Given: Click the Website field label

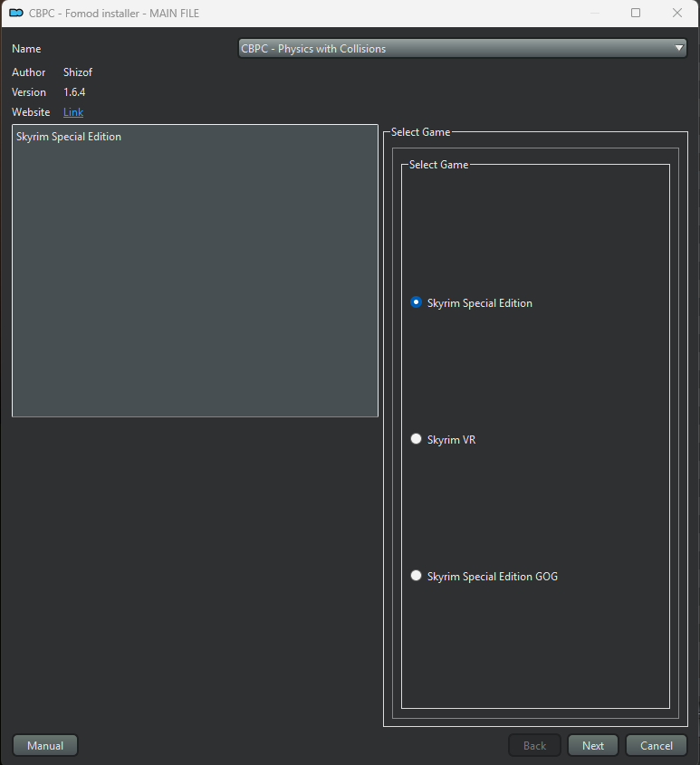Looking at the screenshot, I should (x=31, y=112).
